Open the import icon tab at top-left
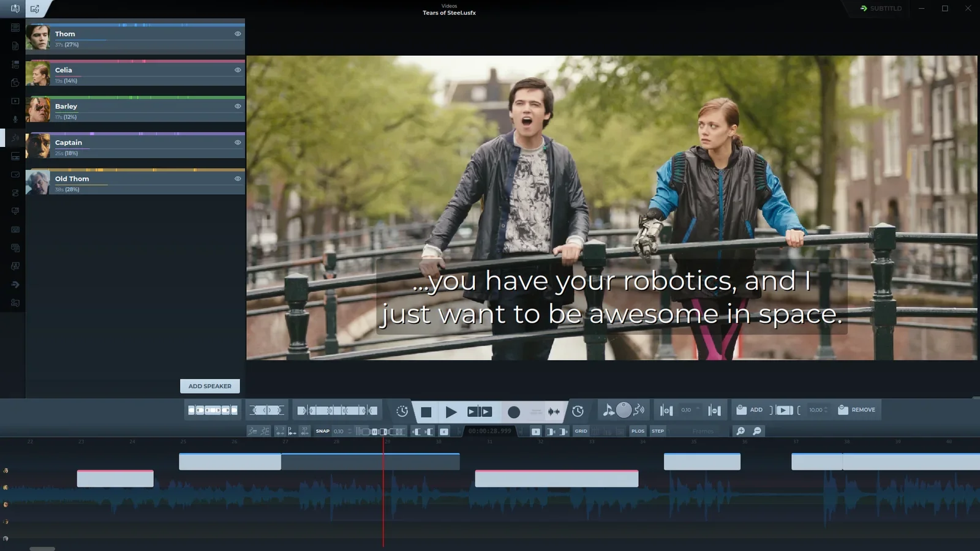Image resolution: width=980 pixels, height=551 pixels. pos(15,9)
